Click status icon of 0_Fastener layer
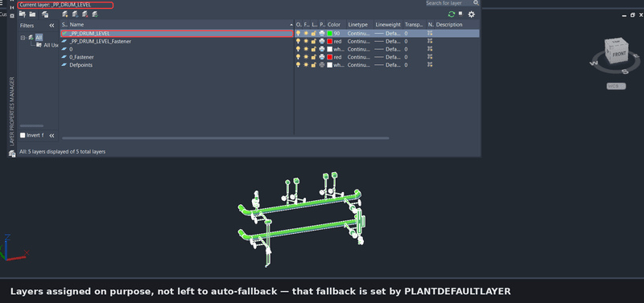This screenshot has height=303, width=644. (64, 57)
